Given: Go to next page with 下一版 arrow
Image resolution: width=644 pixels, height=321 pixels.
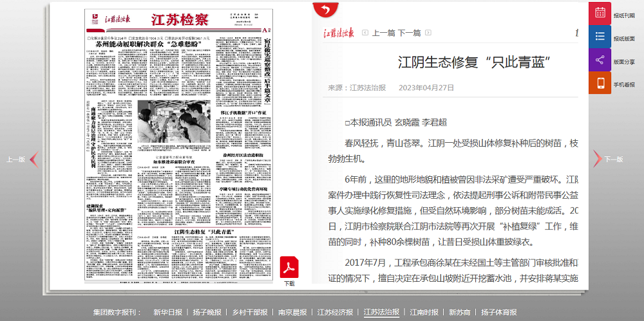Looking at the screenshot, I should 597,159.
